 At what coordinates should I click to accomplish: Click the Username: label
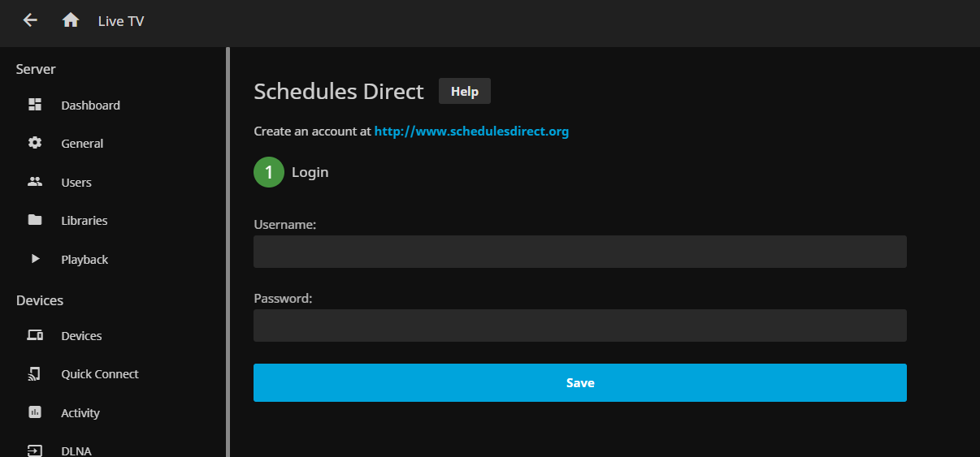(x=284, y=224)
